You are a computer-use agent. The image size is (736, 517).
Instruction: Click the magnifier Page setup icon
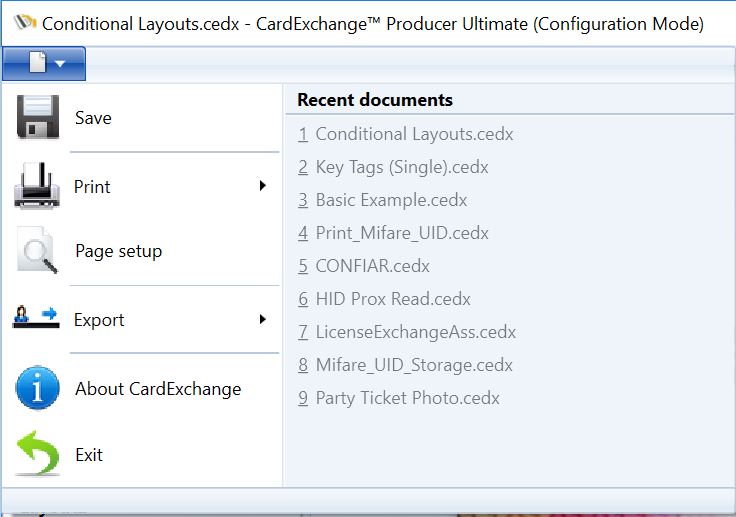(x=37, y=250)
